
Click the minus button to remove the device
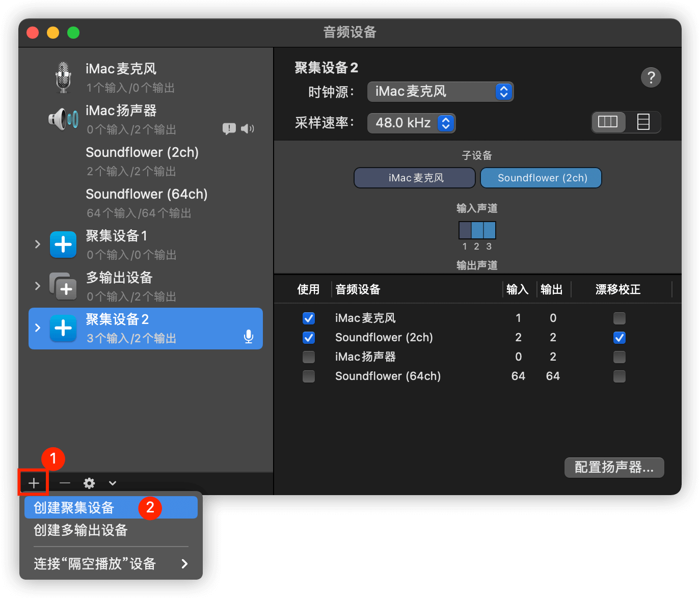(65, 483)
